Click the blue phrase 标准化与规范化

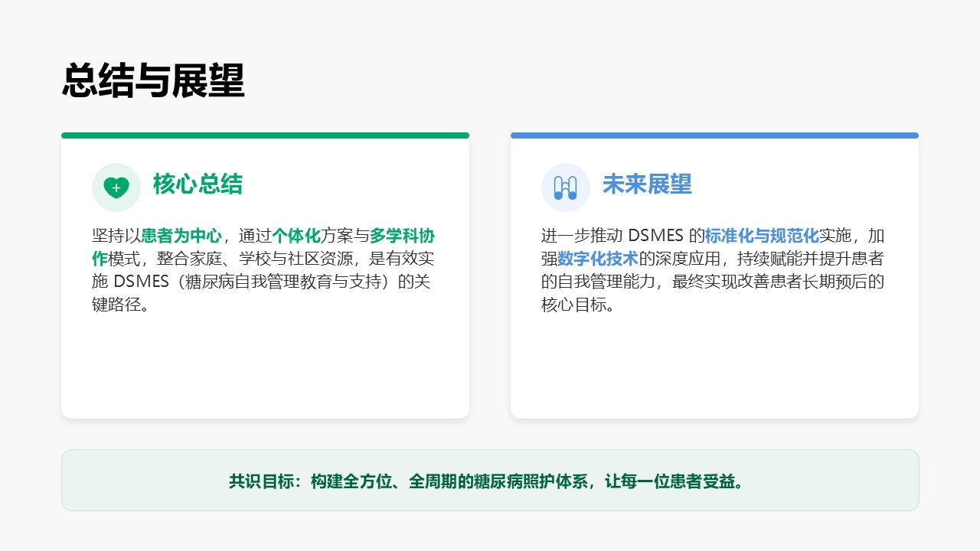click(762, 236)
